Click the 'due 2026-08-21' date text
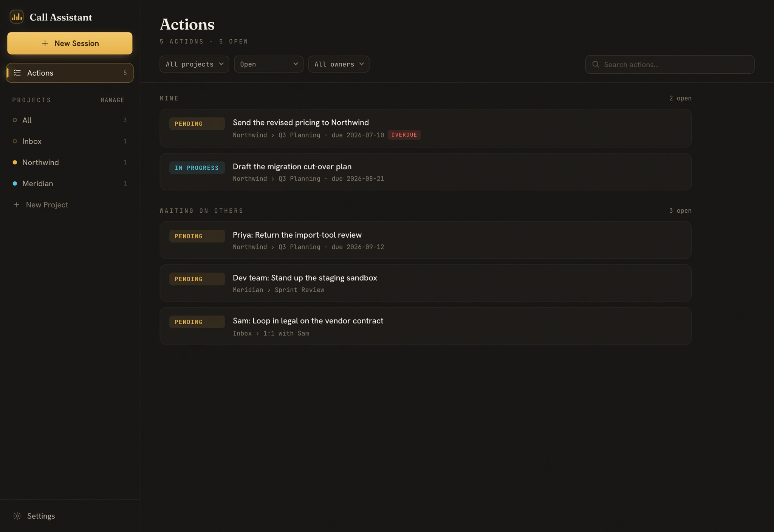Viewport: 774px width, 532px height. click(358, 179)
